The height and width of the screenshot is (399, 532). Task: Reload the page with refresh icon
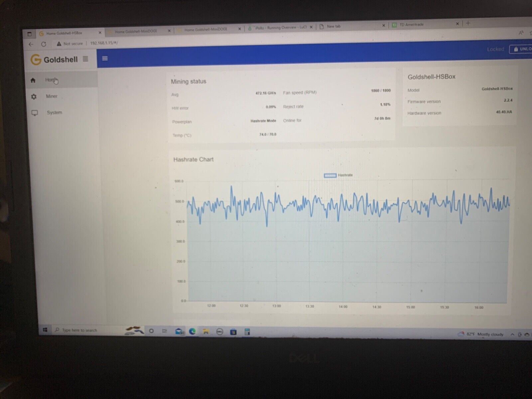pos(44,44)
